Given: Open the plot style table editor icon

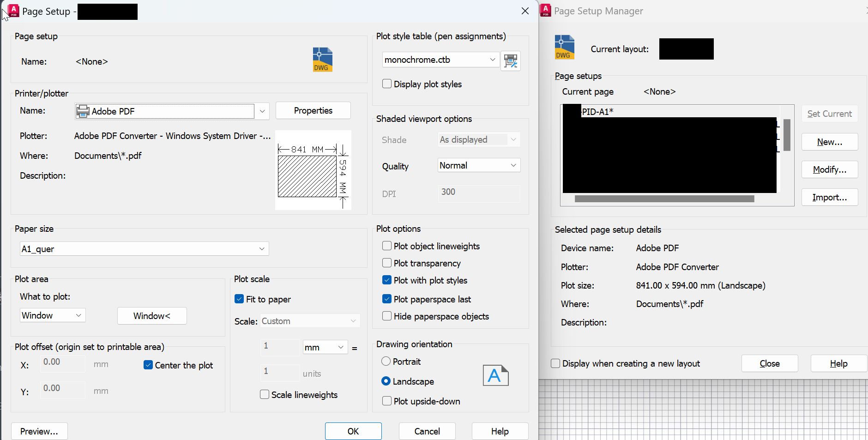Looking at the screenshot, I should point(510,60).
